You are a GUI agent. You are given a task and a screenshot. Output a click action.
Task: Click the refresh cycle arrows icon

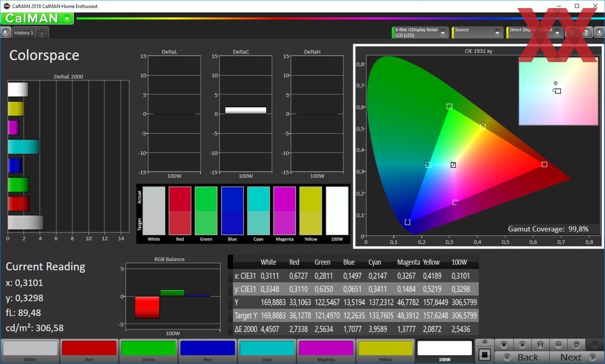(x=576, y=344)
